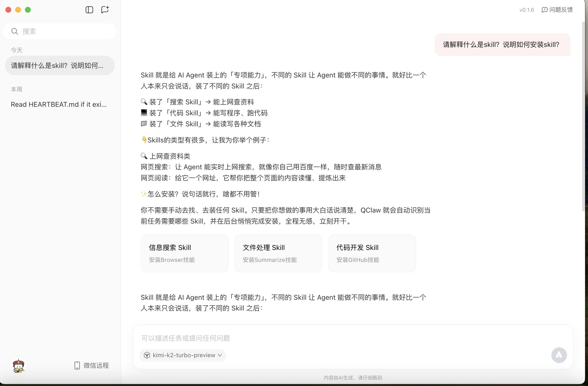This screenshot has width=588, height=386.
Task: Open 微信远程 remote link
Action: (x=96, y=365)
